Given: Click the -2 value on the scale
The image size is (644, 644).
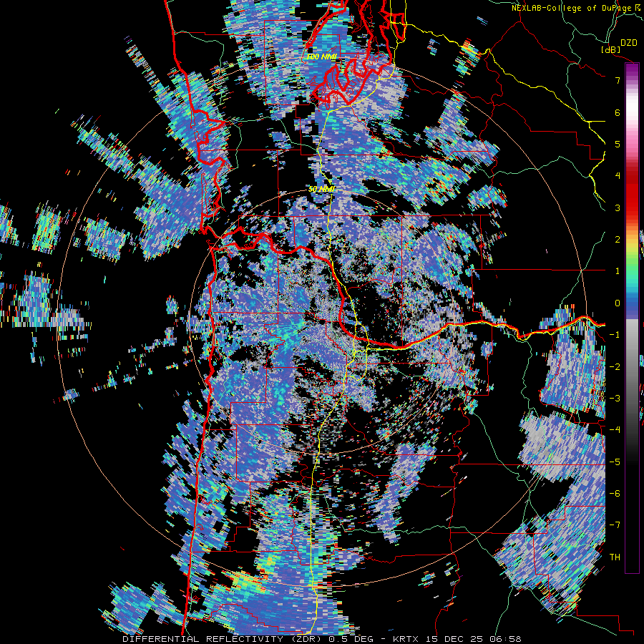Looking at the screenshot, I should click(x=615, y=367).
